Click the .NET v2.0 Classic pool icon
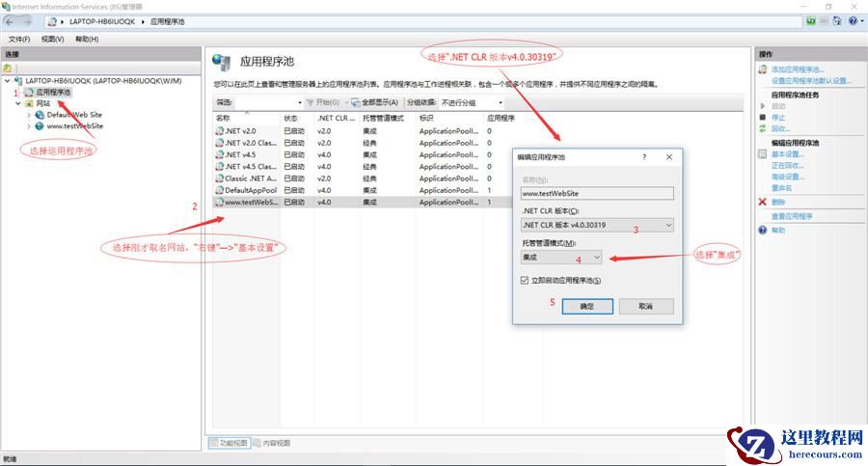Screen dimensions: 868x466 220,143
